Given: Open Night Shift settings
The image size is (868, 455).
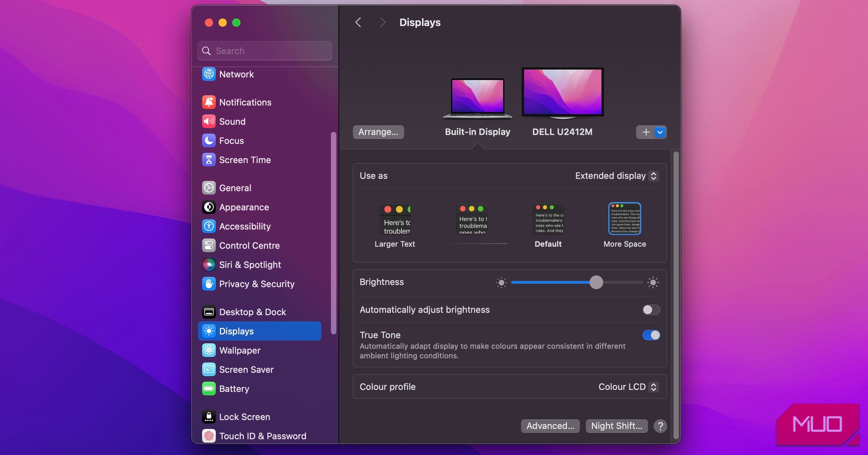Looking at the screenshot, I should tap(616, 426).
